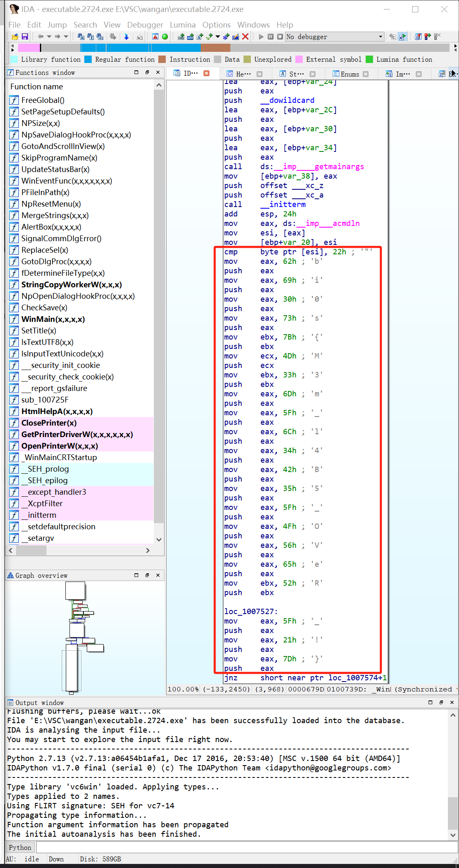Expand the forward navigation history arrow
Image resolution: width=459 pixels, height=868 pixels.
66,37
